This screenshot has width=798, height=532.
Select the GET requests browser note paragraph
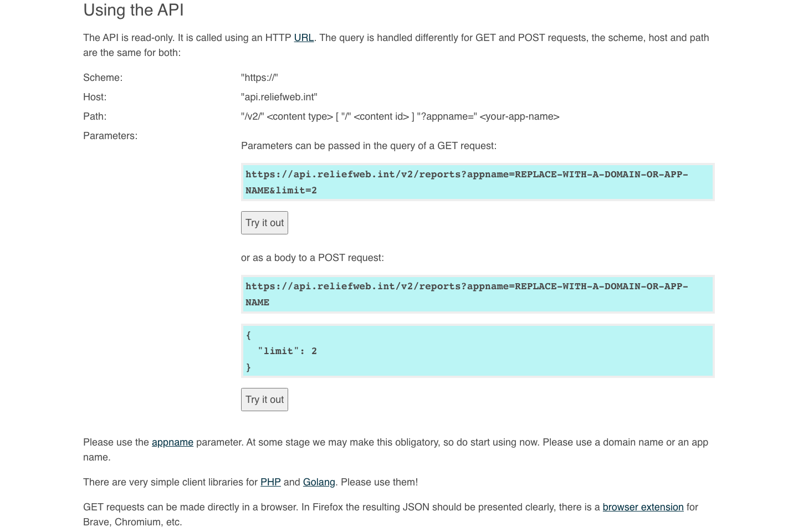(x=390, y=514)
